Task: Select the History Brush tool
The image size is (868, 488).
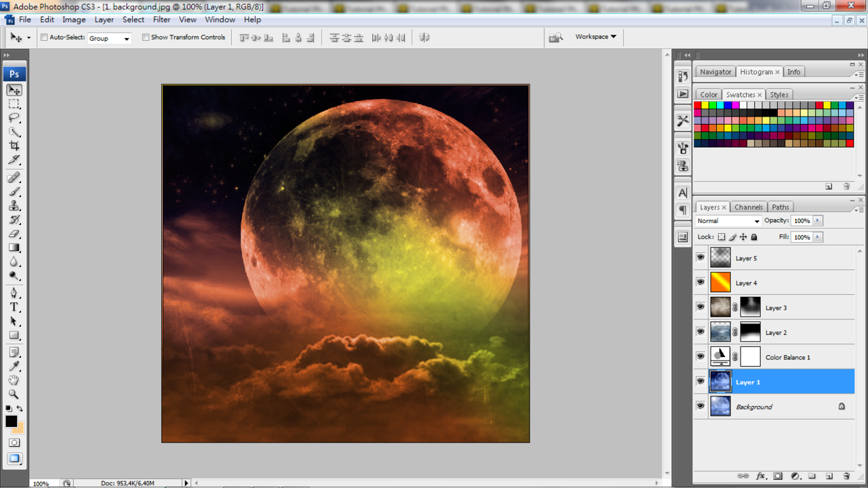Action: tap(14, 220)
